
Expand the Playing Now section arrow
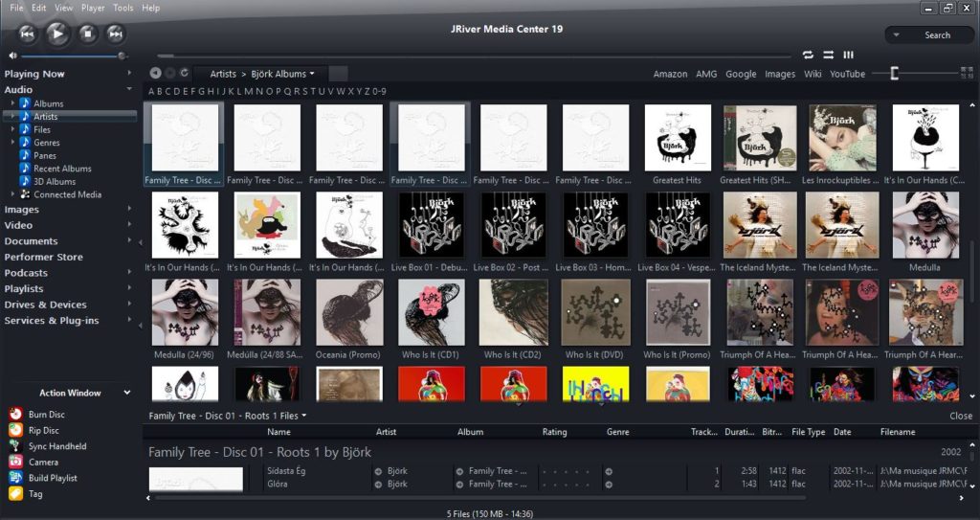pyautogui.click(x=129, y=73)
